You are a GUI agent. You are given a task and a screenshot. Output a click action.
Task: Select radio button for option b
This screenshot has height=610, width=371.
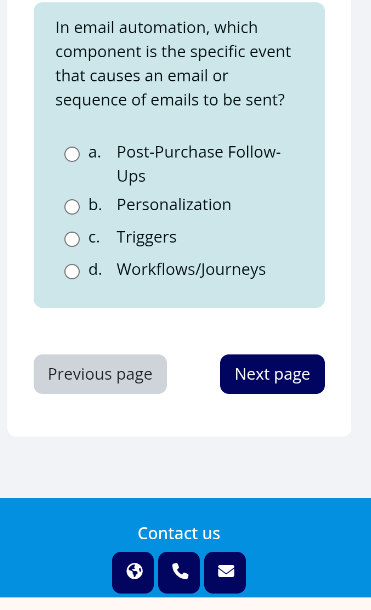point(72,207)
